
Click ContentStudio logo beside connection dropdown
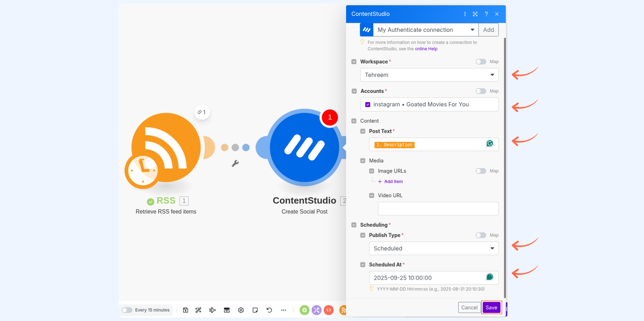366,30
